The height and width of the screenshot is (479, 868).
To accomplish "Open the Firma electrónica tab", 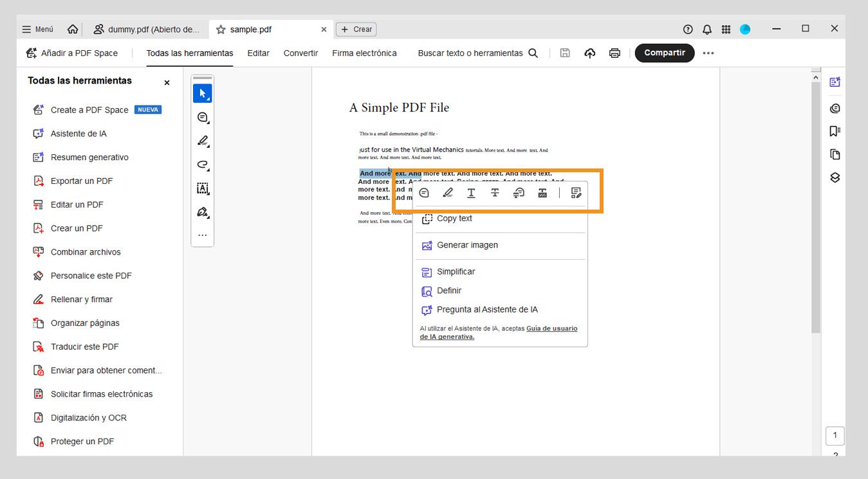I will (x=364, y=53).
